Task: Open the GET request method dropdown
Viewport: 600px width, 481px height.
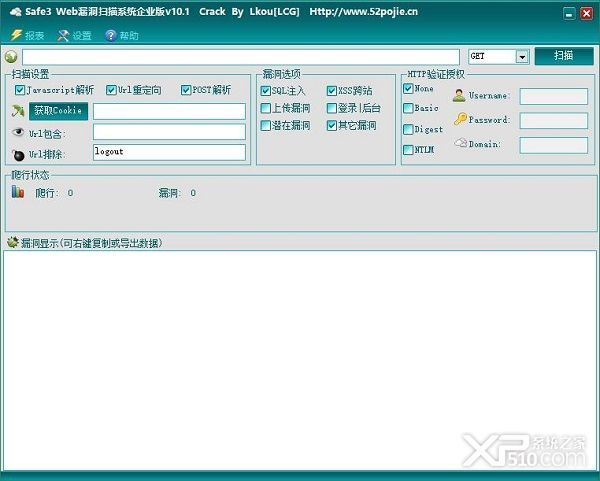Action: pyautogui.click(x=522, y=57)
